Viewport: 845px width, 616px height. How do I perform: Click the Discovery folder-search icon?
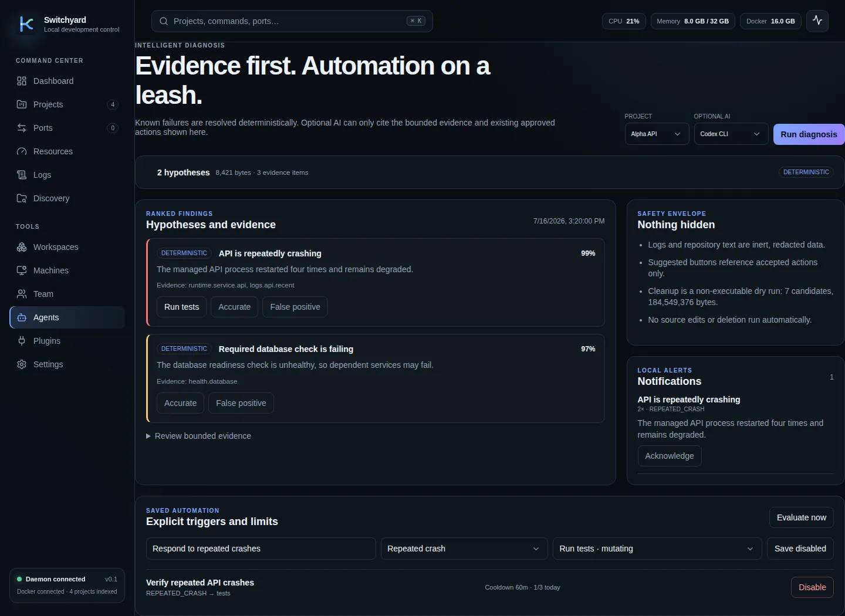pos(22,198)
